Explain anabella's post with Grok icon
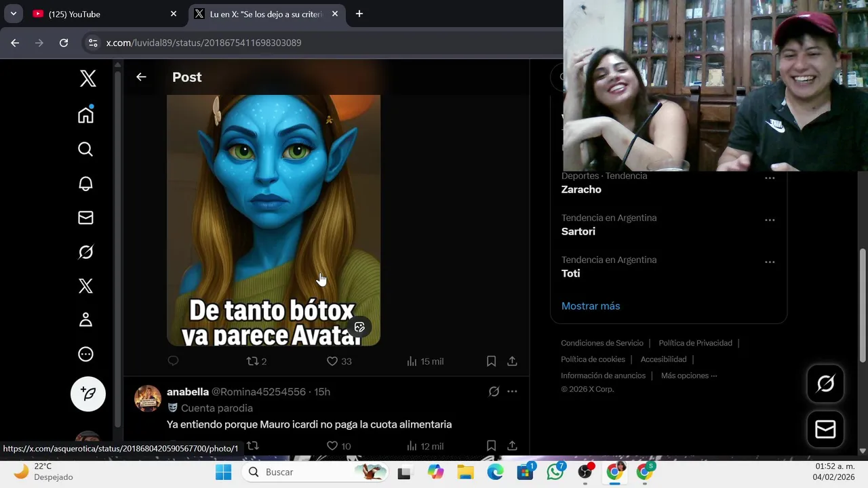 tap(494, 391)
